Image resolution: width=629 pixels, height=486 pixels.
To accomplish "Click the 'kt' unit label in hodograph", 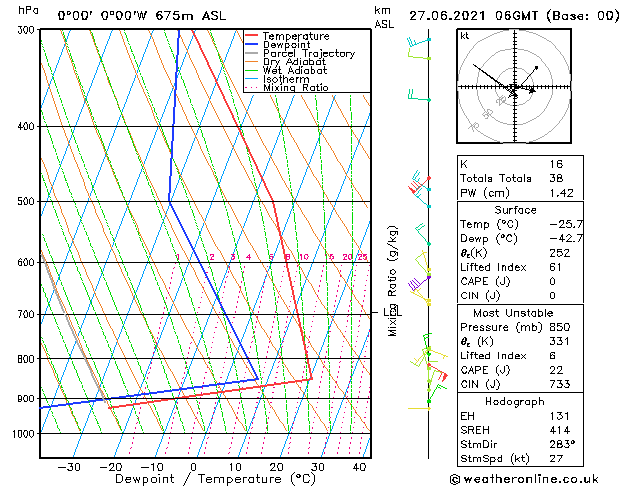I will pos(465,36).
